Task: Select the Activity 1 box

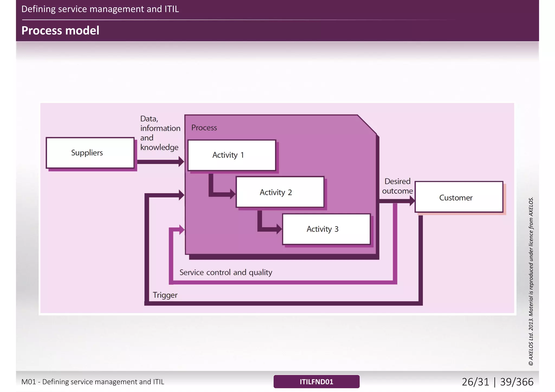Action: click(x=232, y=155)
